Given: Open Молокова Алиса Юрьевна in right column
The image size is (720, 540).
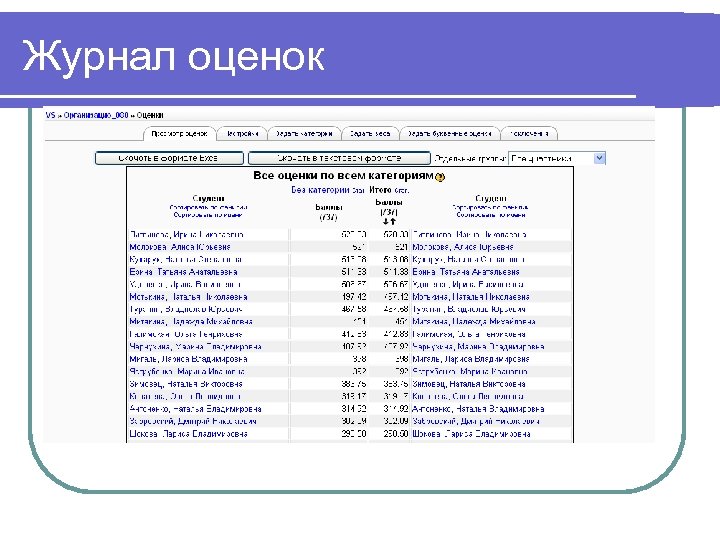Looking at the screenshot, I should tap(463, 247).
